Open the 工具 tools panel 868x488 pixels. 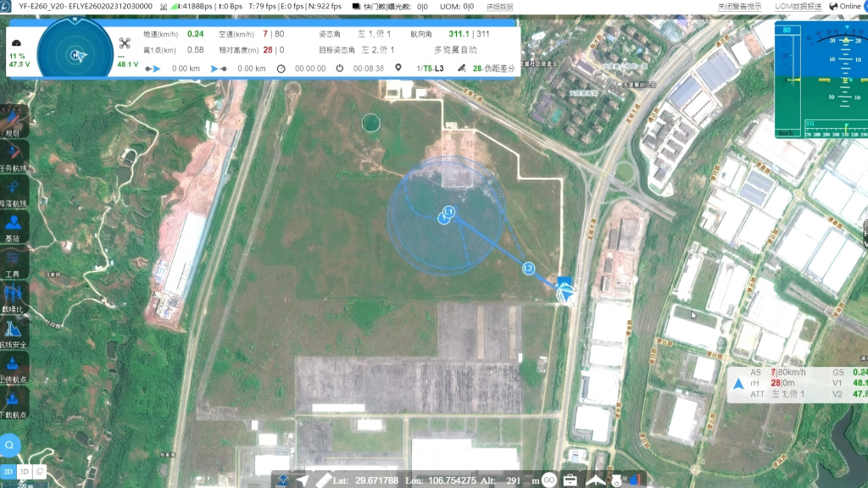13,268
